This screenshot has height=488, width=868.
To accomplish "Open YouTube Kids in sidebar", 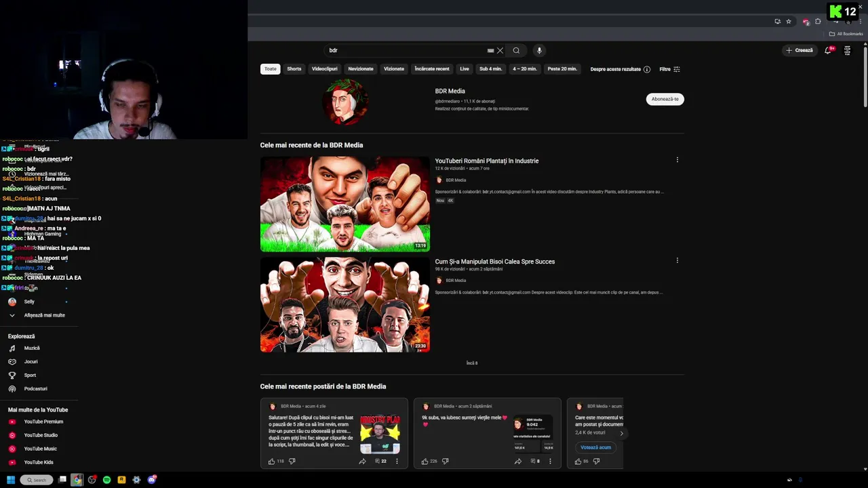I will [39, 462].
